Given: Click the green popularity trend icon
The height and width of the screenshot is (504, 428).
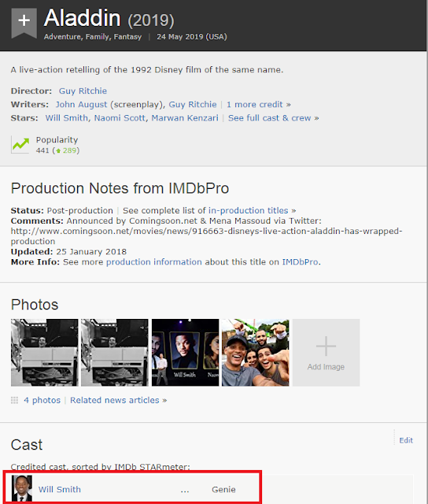Looking at the screenshot, I should [x=20, y=144].
